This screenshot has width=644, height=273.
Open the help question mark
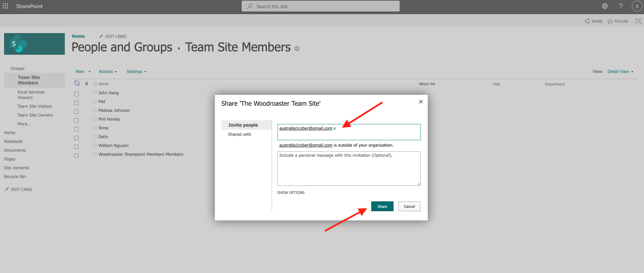tap(621, 6)
